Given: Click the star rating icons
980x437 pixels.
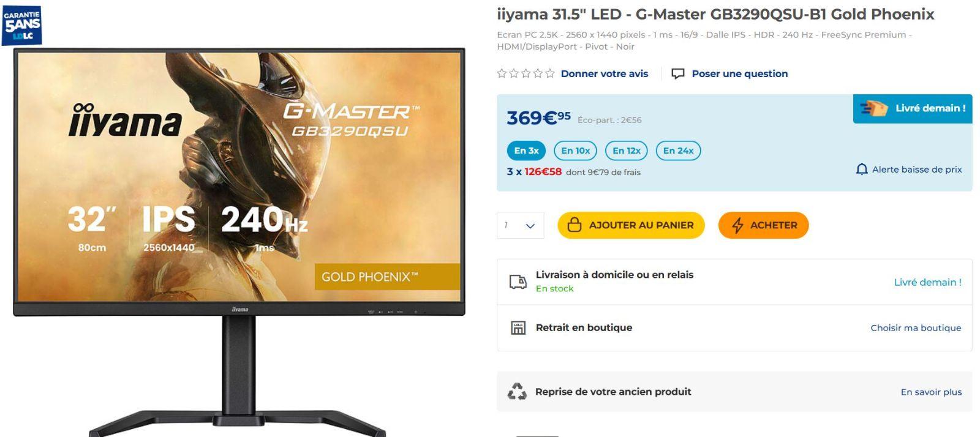Looking at the screenshot, I should coord(526,73).
